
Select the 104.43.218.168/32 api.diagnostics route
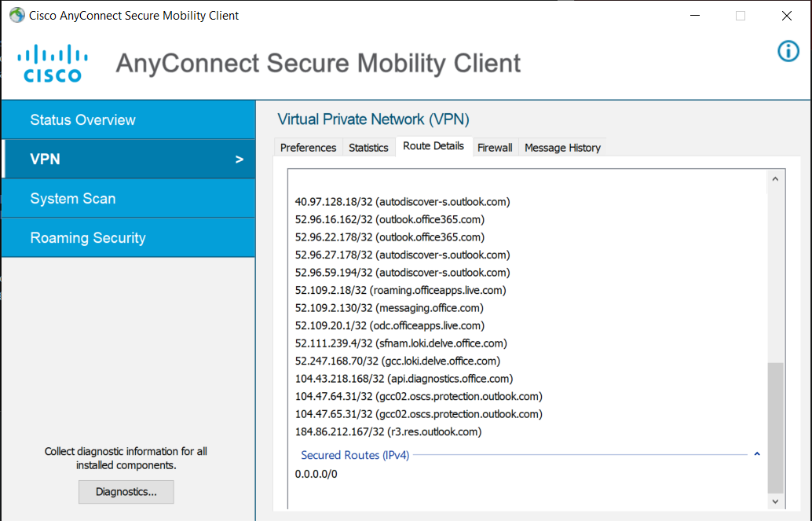coord(404,379)
